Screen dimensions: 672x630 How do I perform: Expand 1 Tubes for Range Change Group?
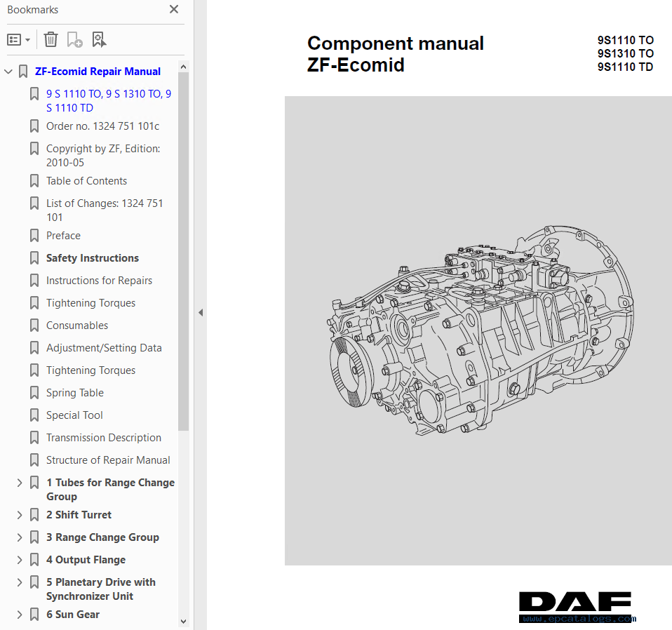[19, 483]
